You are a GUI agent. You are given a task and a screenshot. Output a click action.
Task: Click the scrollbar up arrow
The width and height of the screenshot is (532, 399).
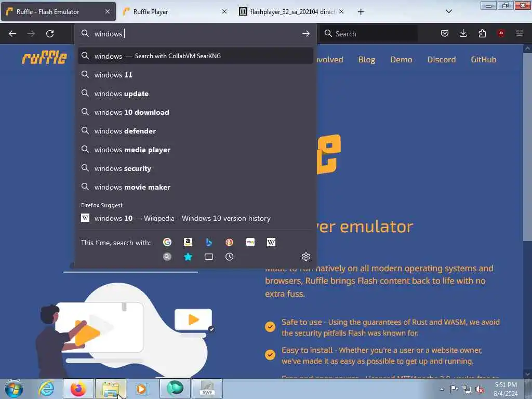coord(528,48)
